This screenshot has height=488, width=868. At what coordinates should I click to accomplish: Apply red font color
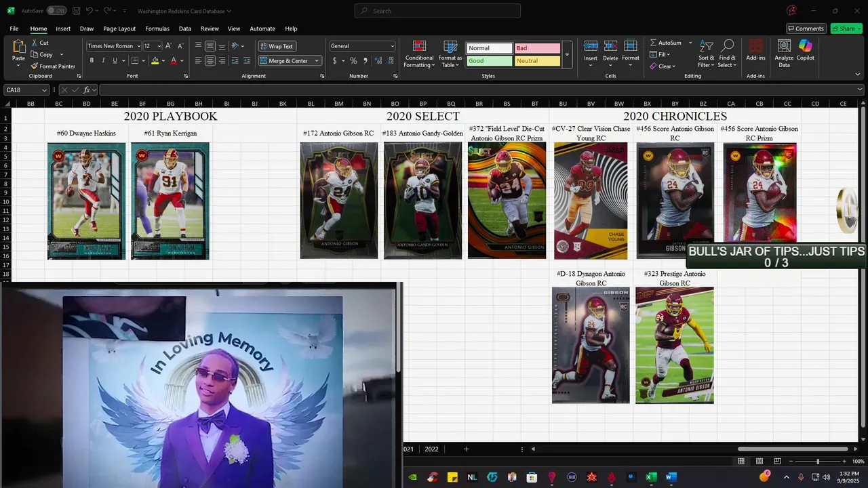coord(174,60)
